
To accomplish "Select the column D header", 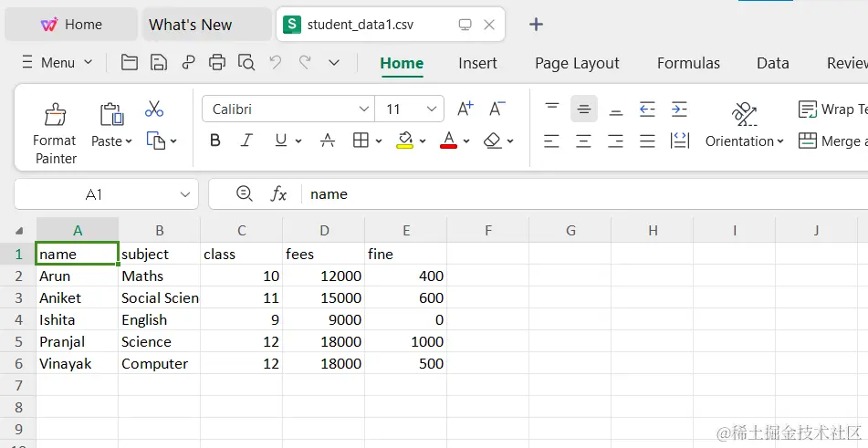I will point(324,230).
